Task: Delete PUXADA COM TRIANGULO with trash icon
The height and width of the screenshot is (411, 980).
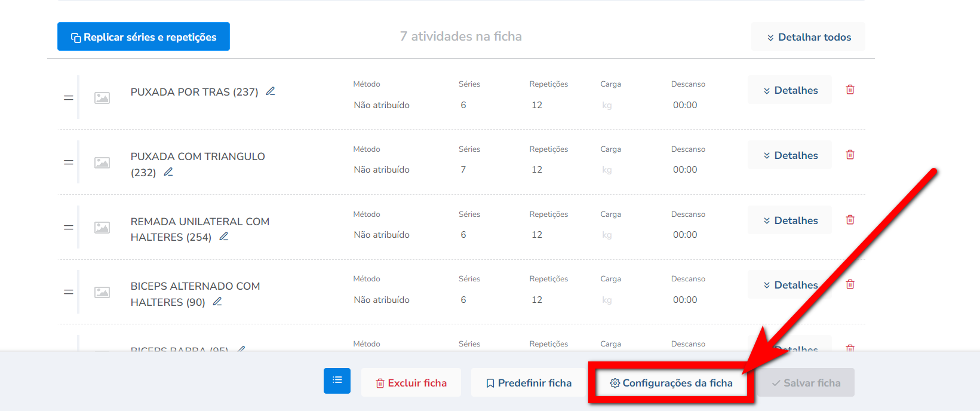Action: [850, 155]
